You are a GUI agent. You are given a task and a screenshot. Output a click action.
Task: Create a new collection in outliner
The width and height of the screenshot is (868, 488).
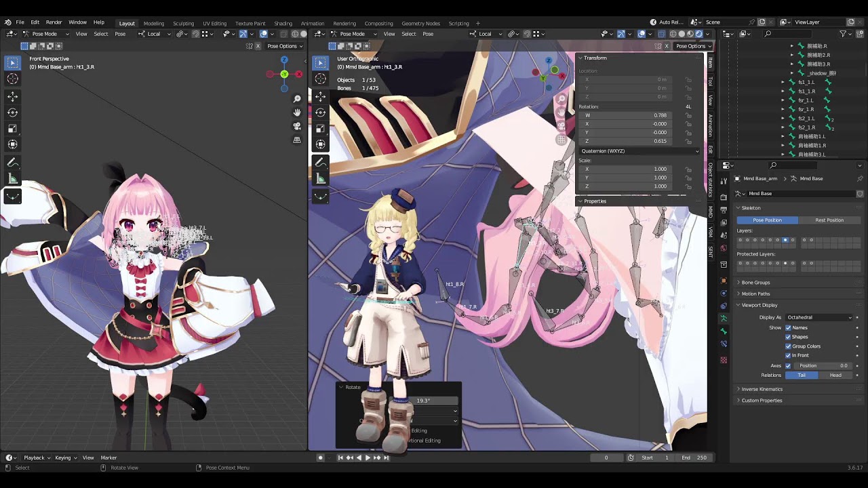[859, 33]
